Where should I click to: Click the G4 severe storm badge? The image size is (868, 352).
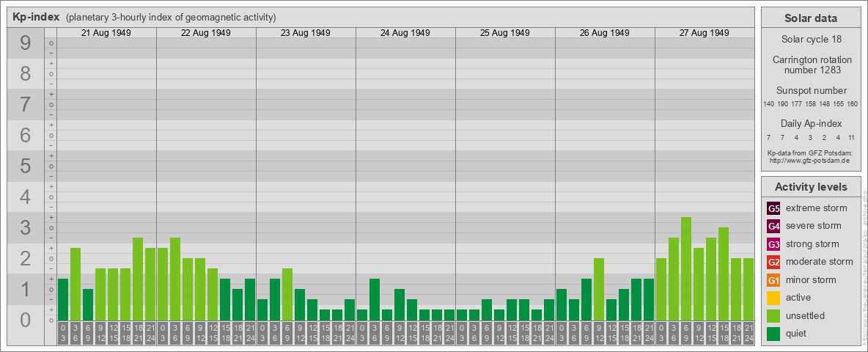point(773,226)
